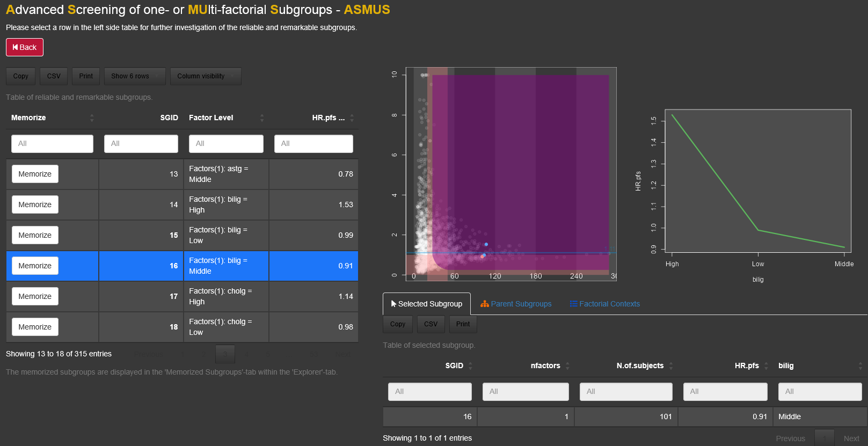Sort selected subgroup table by N.of.subjects
The width and height of the screenshot is (868, 446).
pyautogui.click(x=670, y=365)
